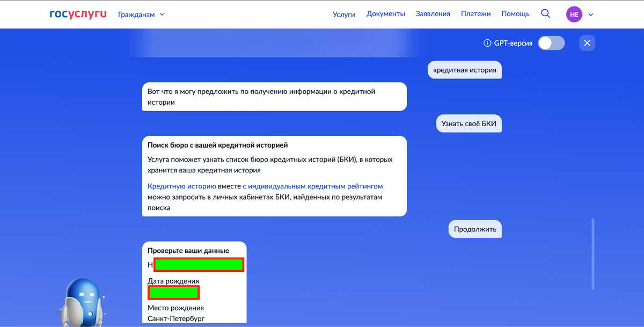Click the robot assistant mascot
Screen dimensions: 644x327
[82, 302]
